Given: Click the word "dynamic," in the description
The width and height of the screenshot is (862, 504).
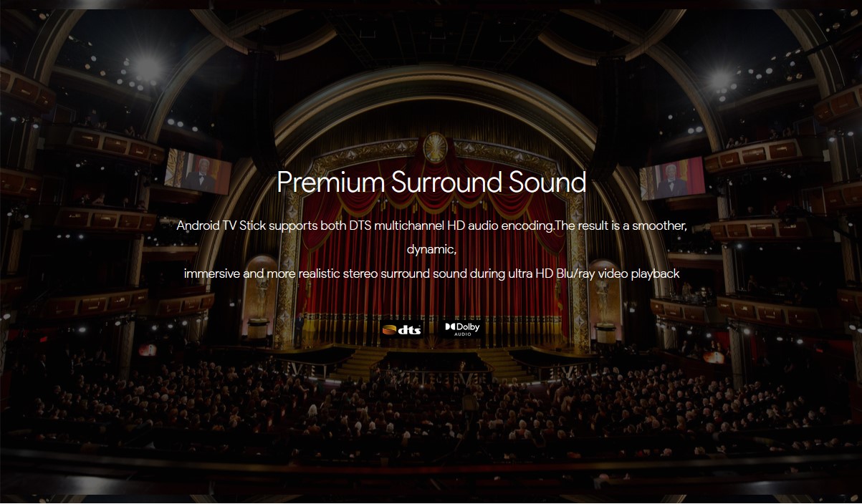Looking at the screenshot, I should (431, 250).
